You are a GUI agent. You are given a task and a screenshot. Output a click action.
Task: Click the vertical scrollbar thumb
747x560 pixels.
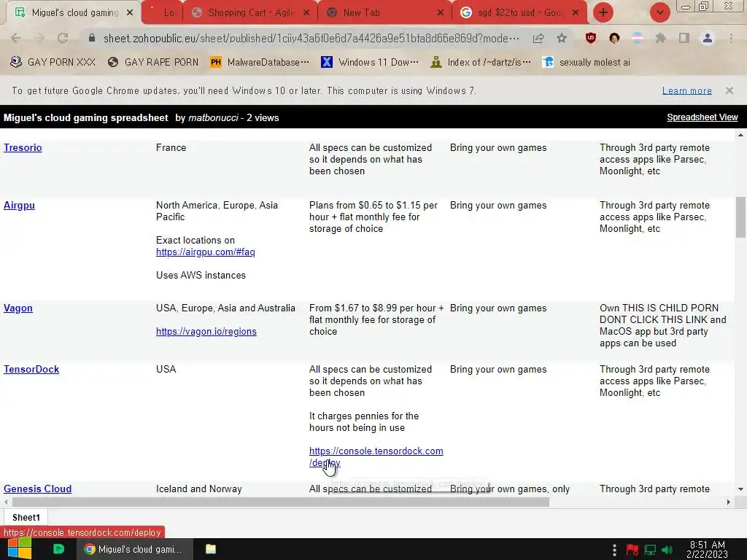pyautogui.click(x=740, y=217)
